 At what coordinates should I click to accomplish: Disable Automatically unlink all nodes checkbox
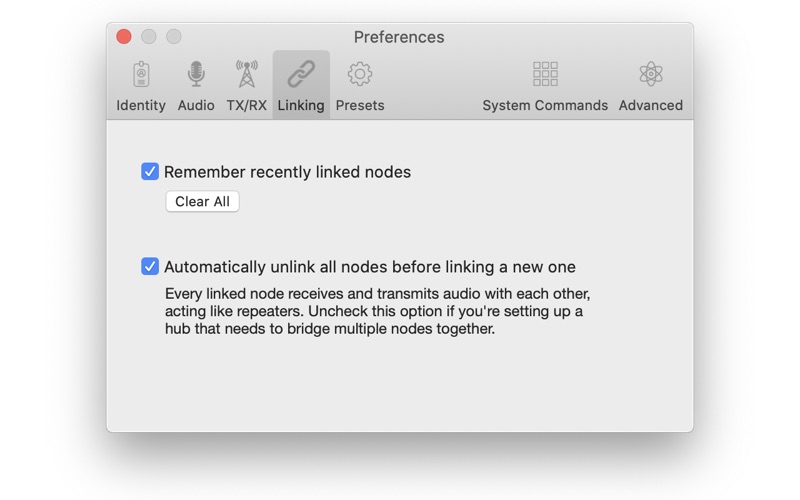click(150, 266)
